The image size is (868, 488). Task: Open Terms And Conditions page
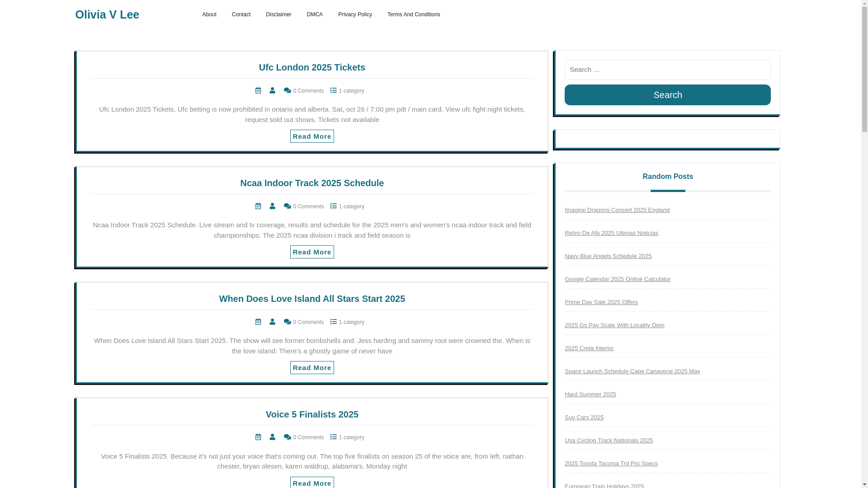(x=414, y=14)
